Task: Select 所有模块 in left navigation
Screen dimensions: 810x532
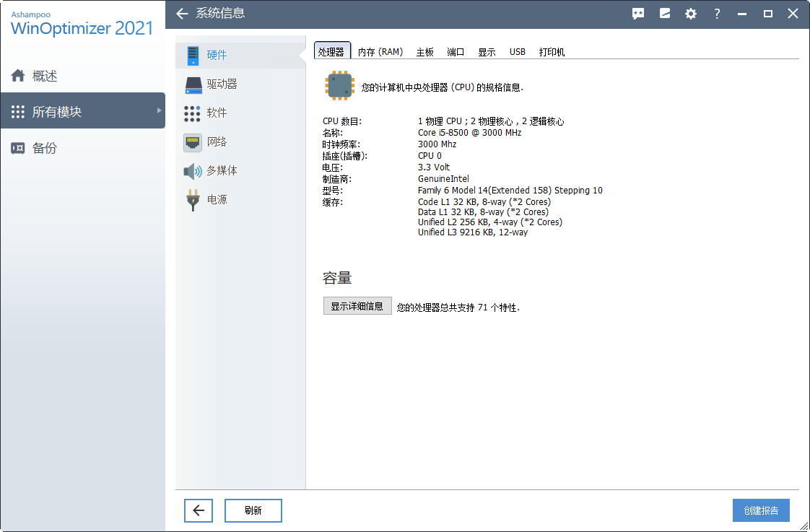Action: (x=82, y=110)
